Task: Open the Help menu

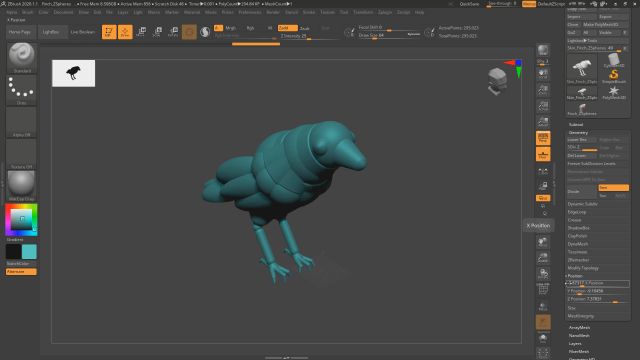Action: pos(419,13)
